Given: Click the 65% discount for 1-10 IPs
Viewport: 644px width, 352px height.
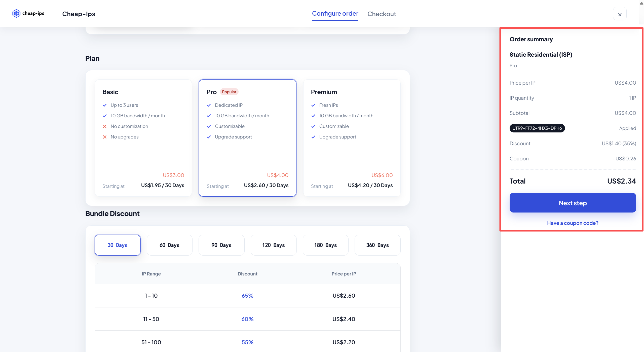Looking at the screenshot, I should 247,296.
